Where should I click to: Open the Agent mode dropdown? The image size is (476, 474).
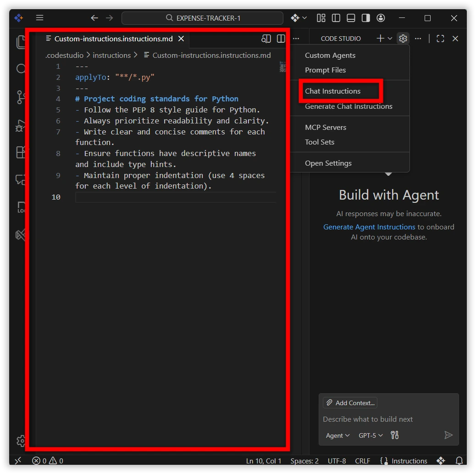click(338, 435)
